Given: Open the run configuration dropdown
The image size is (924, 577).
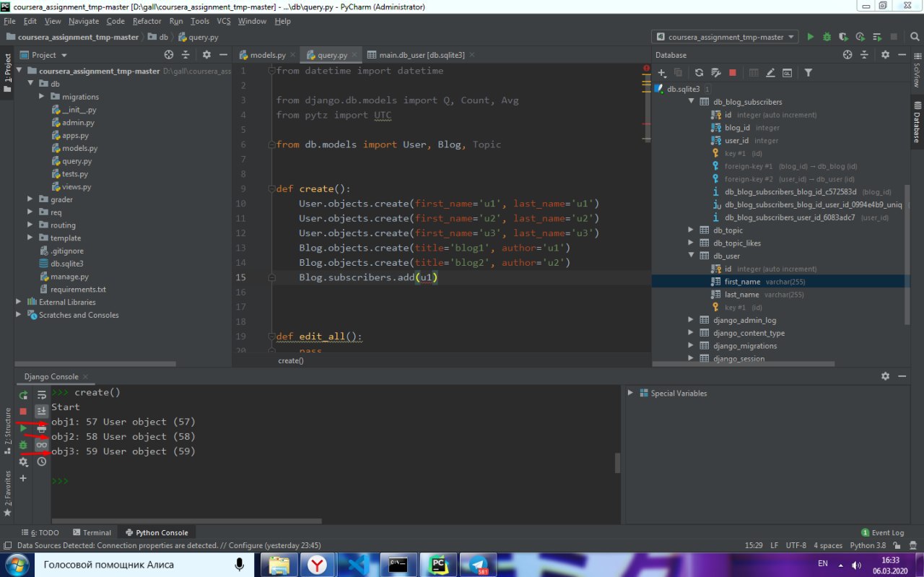Looking at the screenshot, I should tap(725, 37).
